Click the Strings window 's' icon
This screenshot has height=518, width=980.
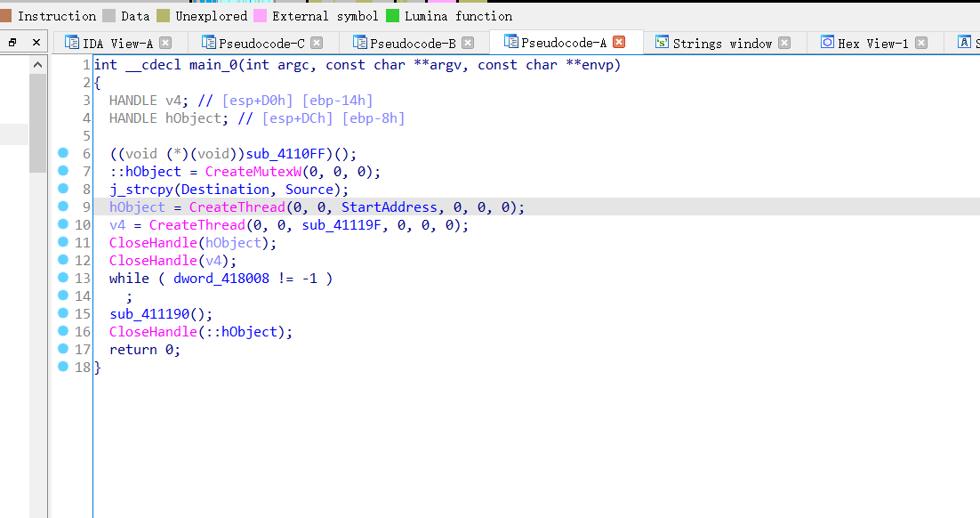(x=663, y=41)
